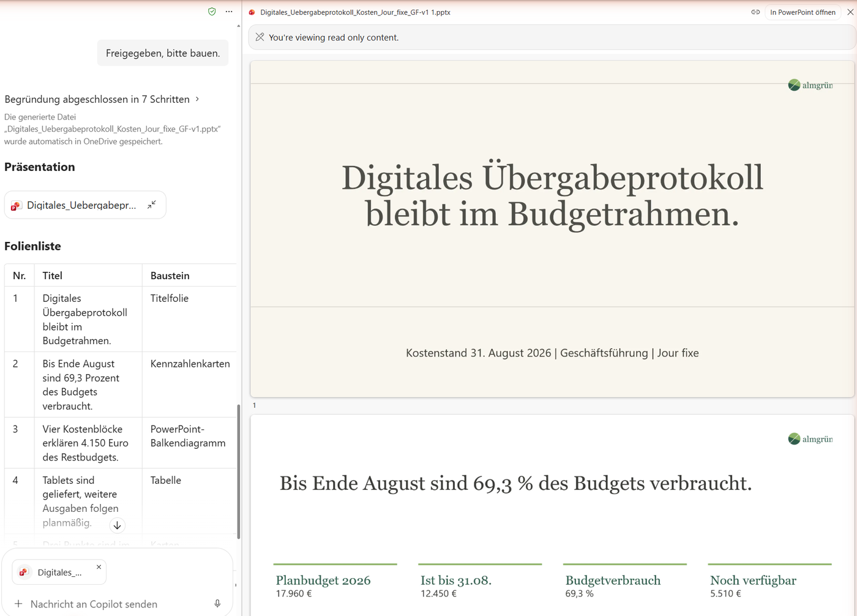Click the green shield protection icon

click(212, 12)
